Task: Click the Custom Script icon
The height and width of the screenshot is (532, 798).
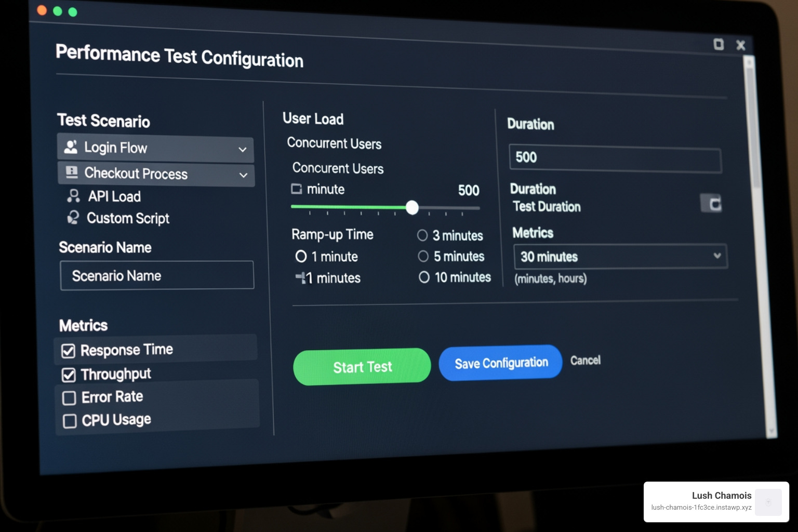Action: (x=73, y=217)
